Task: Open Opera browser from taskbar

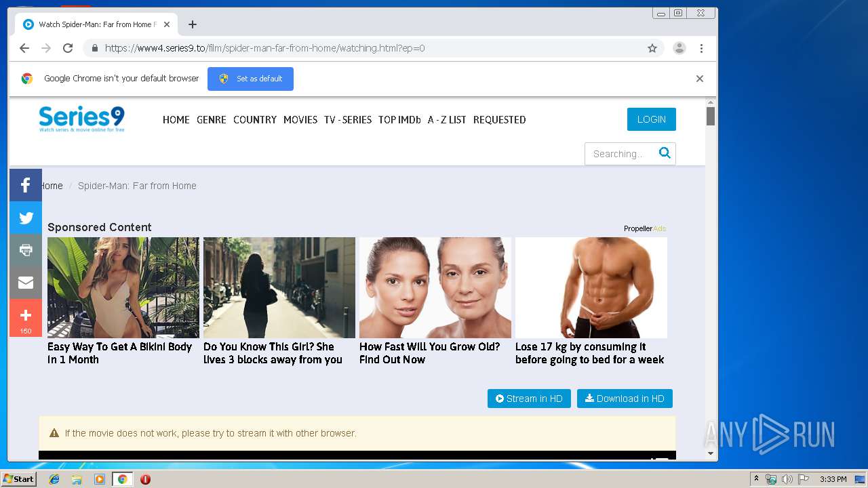Action: coord(145,479)
